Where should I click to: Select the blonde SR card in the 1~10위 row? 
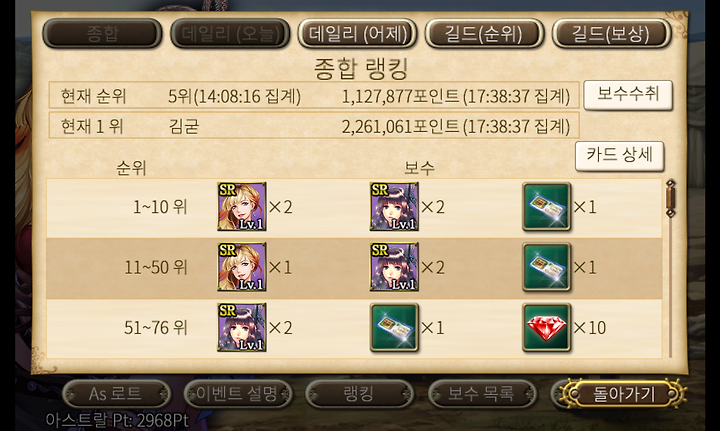pyautogui.click(x=242, y=207)
